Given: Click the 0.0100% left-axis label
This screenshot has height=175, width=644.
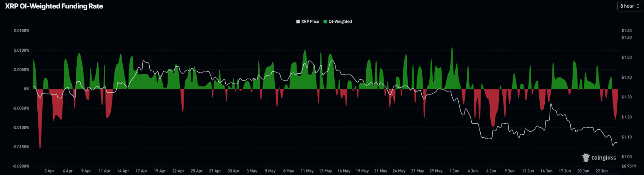Looking at the screenshot, I should click(x=21, y=50).
